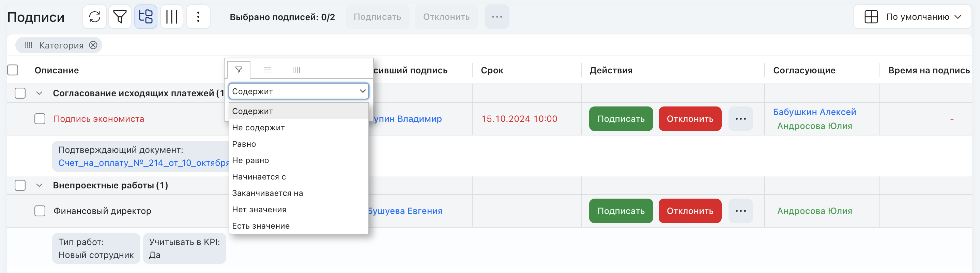980x273 pixels.
Task: Open the Счет_на_оплату document link
Action: [x=143, y=163]
